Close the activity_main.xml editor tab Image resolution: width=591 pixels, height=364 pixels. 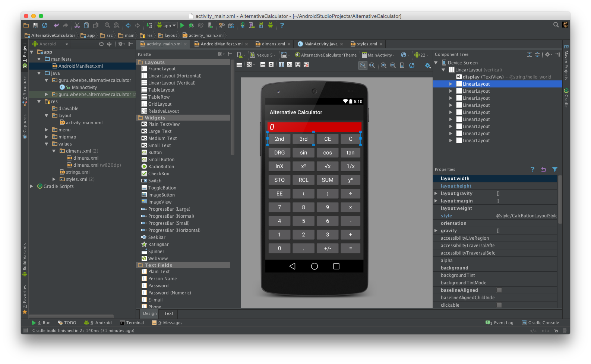click(185, 44)
